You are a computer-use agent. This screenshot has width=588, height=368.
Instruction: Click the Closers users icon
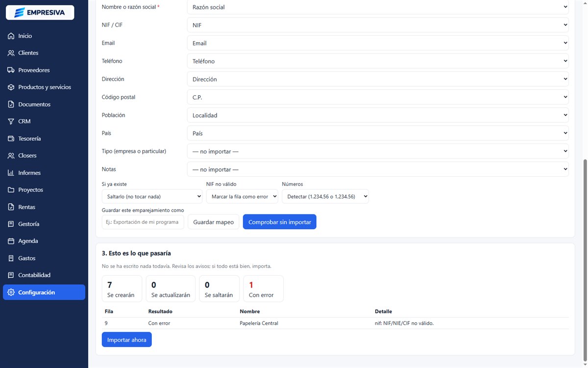click(x=11, y=156)
